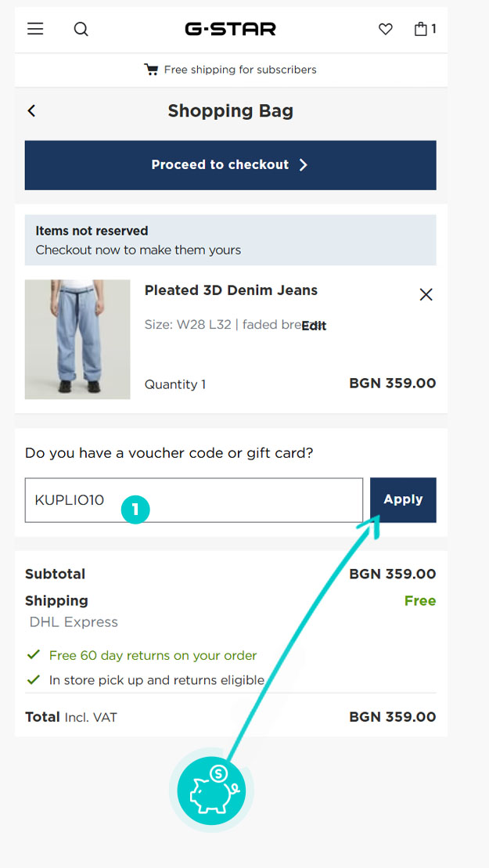Click the free shipping cart icon
489x868 pixels.
click(151, 70)
